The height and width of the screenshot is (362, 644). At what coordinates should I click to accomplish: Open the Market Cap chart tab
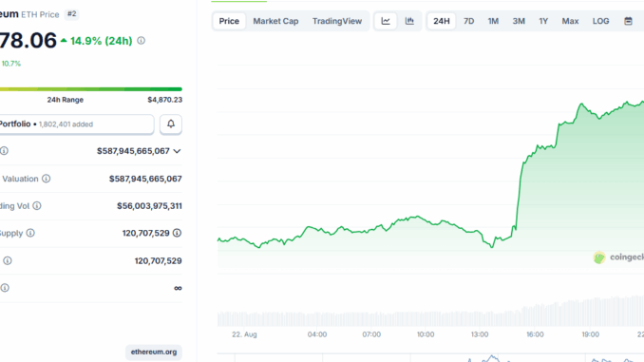275,21
